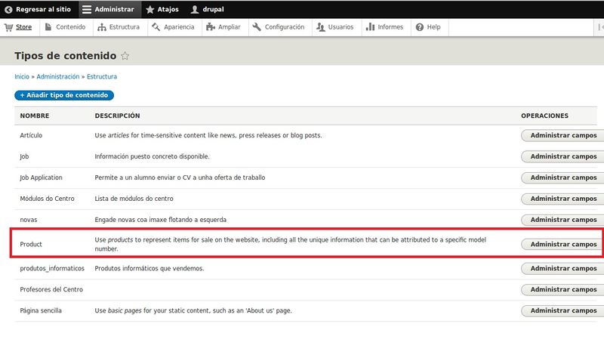This screenshot has height=364, width=604.
Task: Select the Job Application name cell
Action: pos(41,177)
